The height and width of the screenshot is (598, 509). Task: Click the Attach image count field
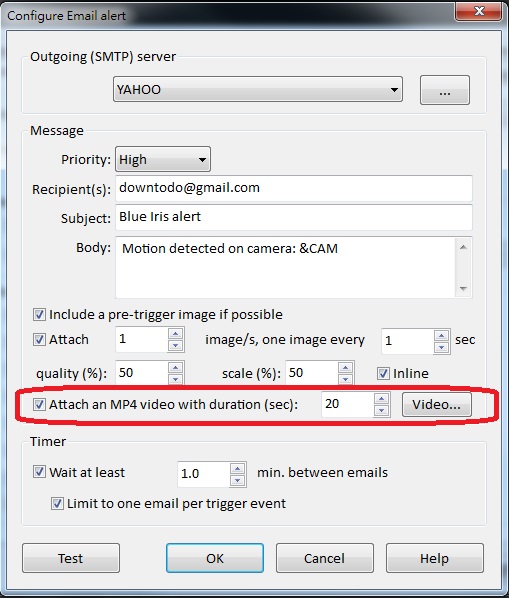(x=141, y=339)
